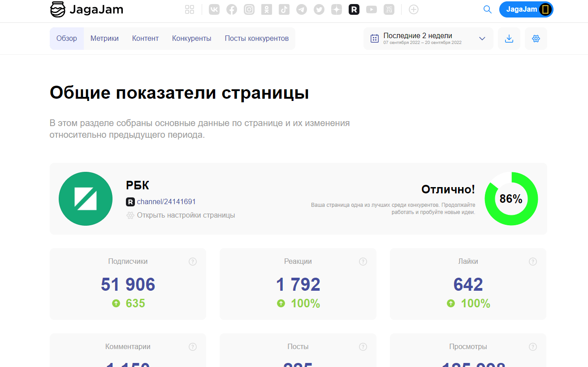Select the Yandex Zen star icon
The image size is (588, 367).
[x=337, y=9]
